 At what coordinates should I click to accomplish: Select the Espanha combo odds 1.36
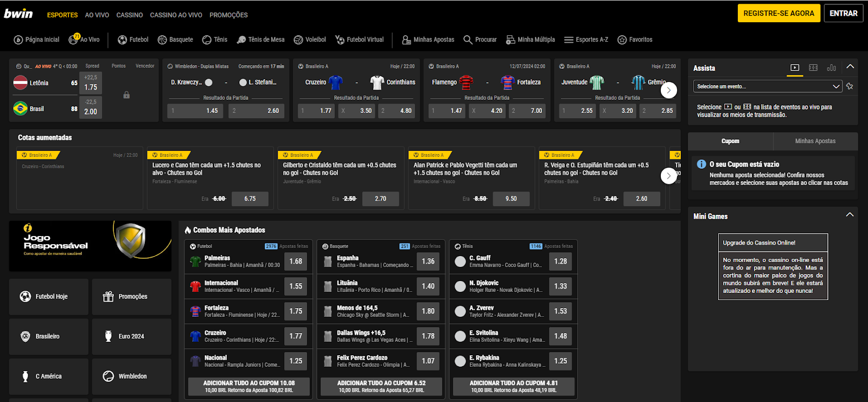pyautogui.click(x=428, y=261)
